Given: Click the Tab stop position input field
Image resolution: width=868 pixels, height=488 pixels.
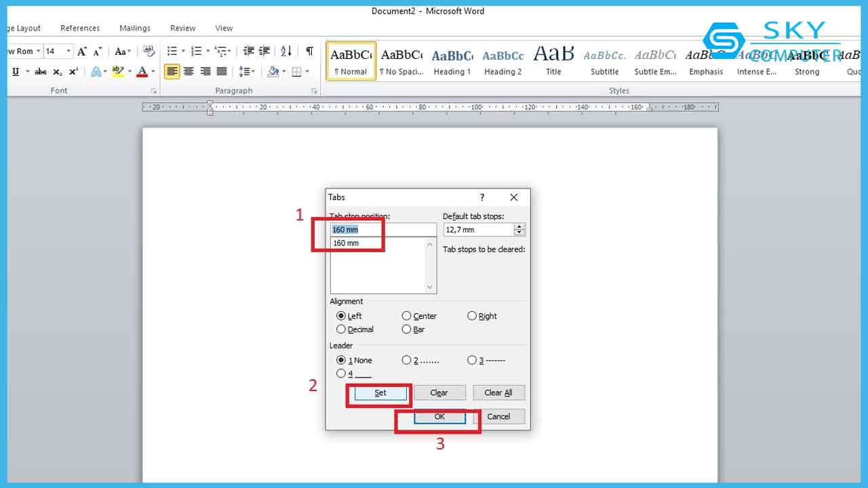Looking at the screenshot, I should point(384,230).
